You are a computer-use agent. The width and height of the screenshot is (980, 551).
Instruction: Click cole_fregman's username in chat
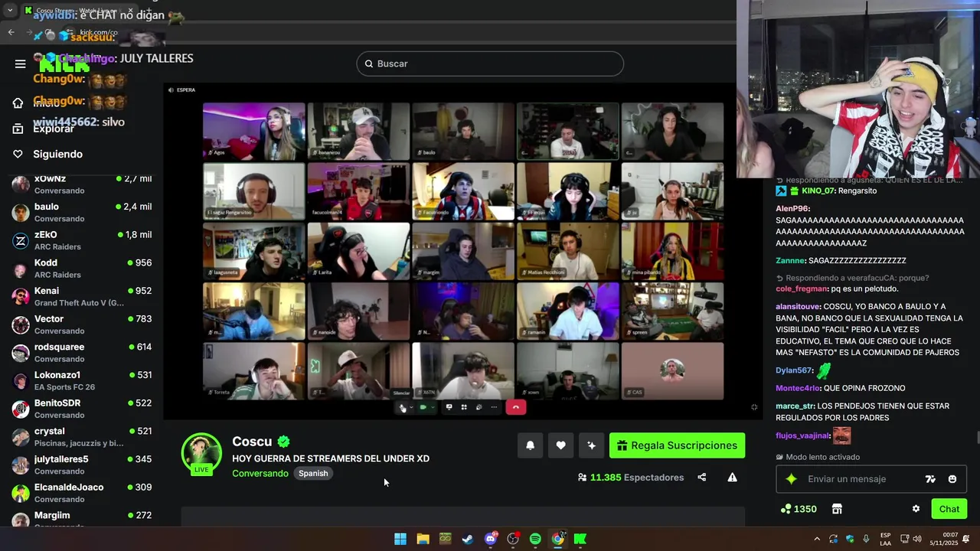coord(801,289)
